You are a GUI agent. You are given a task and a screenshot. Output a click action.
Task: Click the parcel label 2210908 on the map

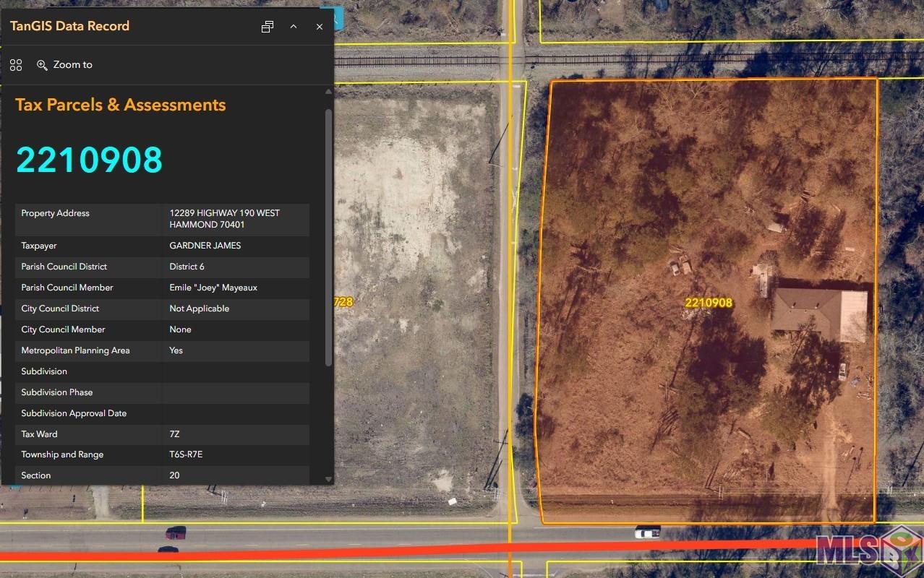[x=709, y=303]
